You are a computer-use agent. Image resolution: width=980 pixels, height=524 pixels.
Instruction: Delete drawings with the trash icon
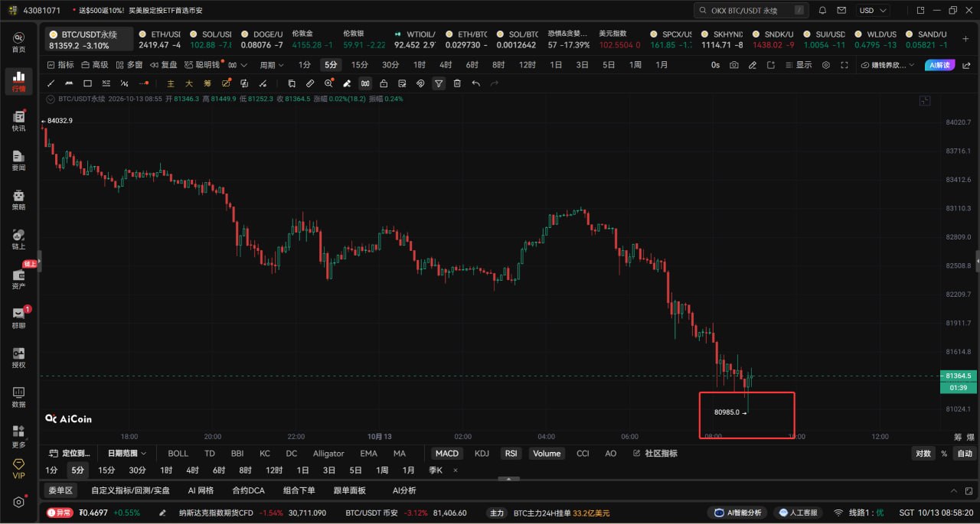tap(457, 83)
